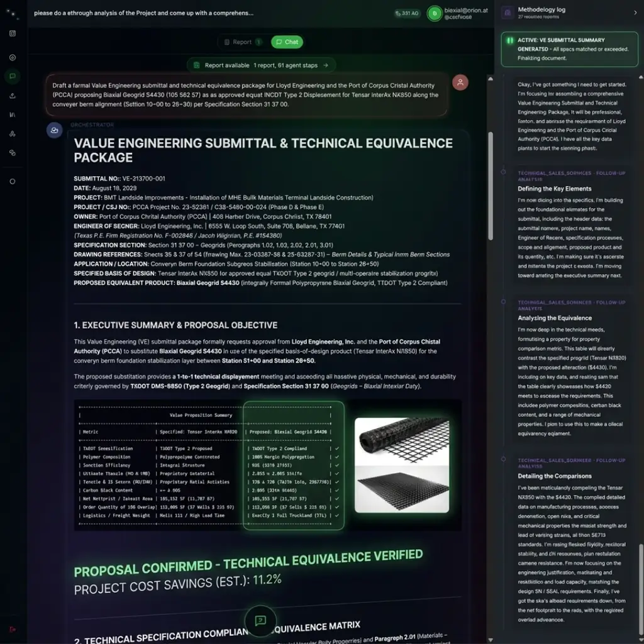Viewport: 644px width, 644px height.
Task: Click the 331 AO credits badge
Action: tap(407, 14)
